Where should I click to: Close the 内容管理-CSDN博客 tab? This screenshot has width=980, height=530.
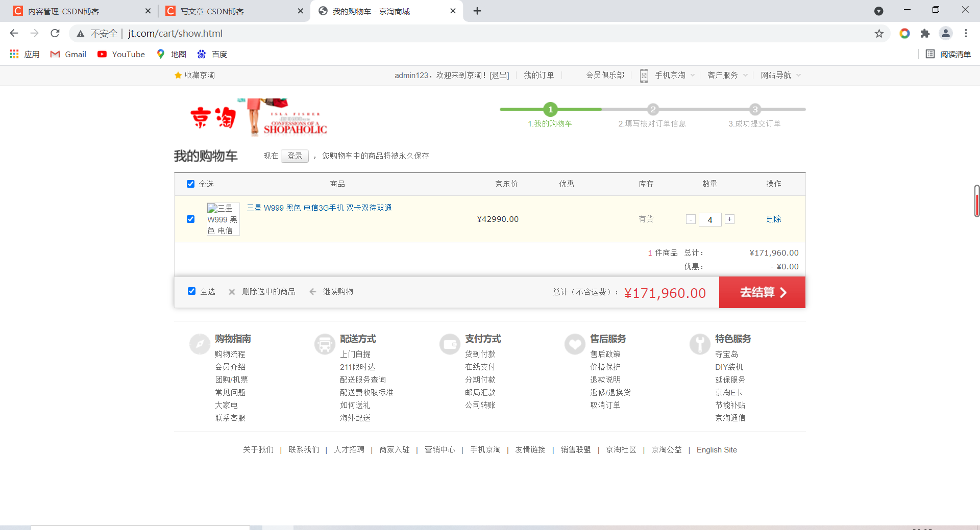(x=148, y=11)
